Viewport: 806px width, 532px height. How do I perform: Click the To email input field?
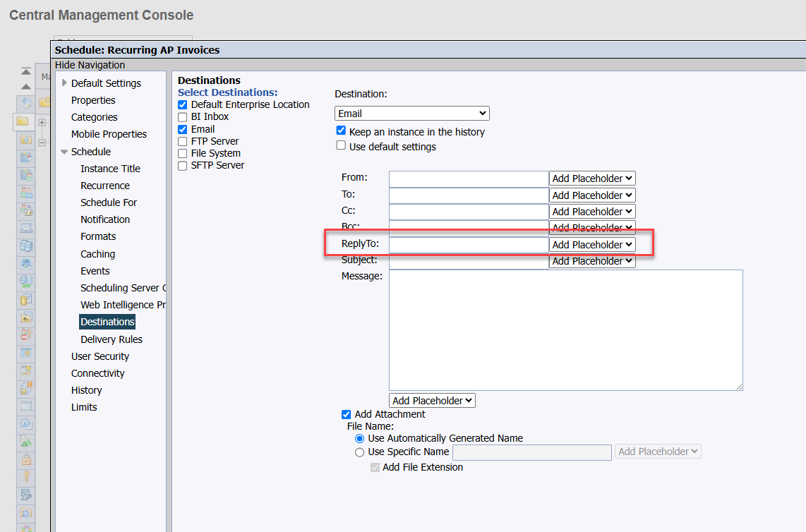469,195
